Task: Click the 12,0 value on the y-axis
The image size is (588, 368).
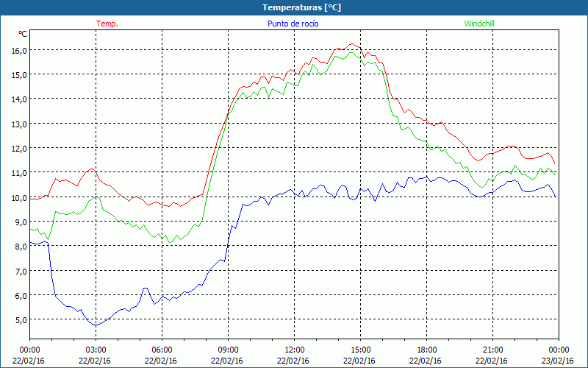Action: tap(19, 149)
